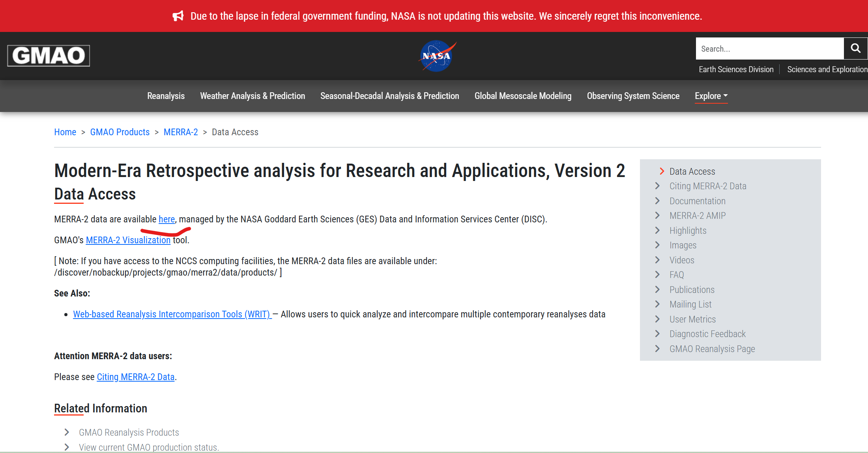Click the red chevron beside Data Access
Viewport: 868px width, 453px height.
[662, 171]
